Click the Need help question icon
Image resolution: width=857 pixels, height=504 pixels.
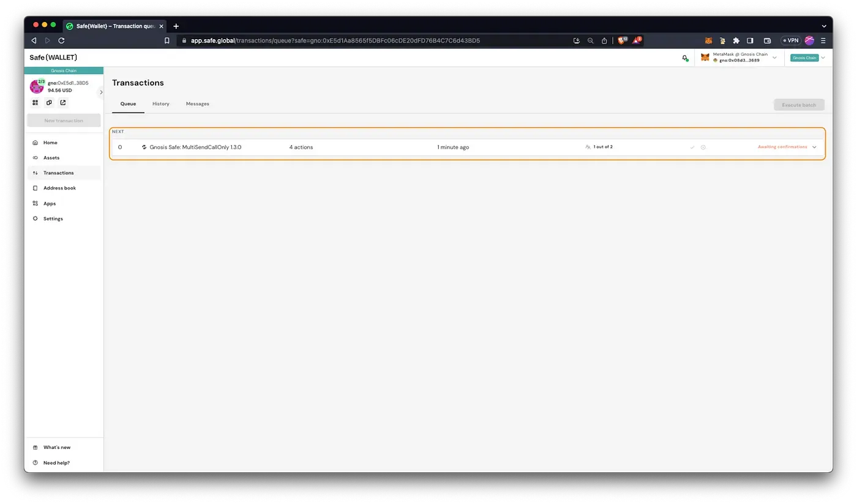point(36,462)
